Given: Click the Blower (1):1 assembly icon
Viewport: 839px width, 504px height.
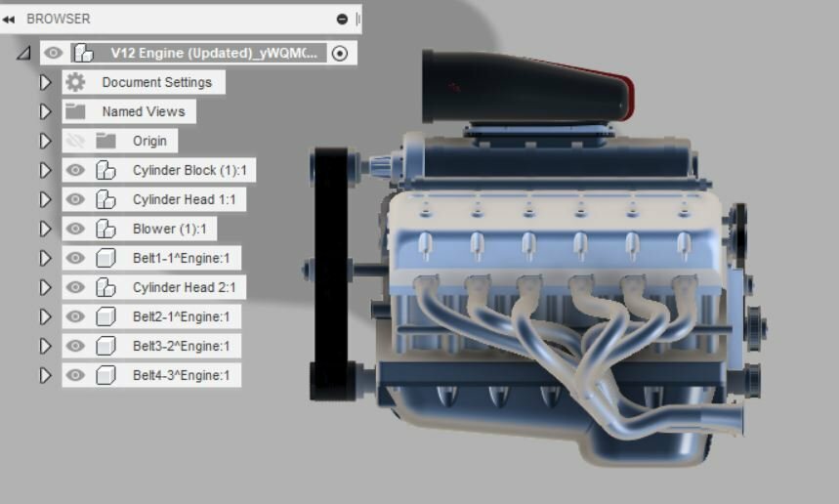Looking at the screenshot, I should click(x=105, y=229).
